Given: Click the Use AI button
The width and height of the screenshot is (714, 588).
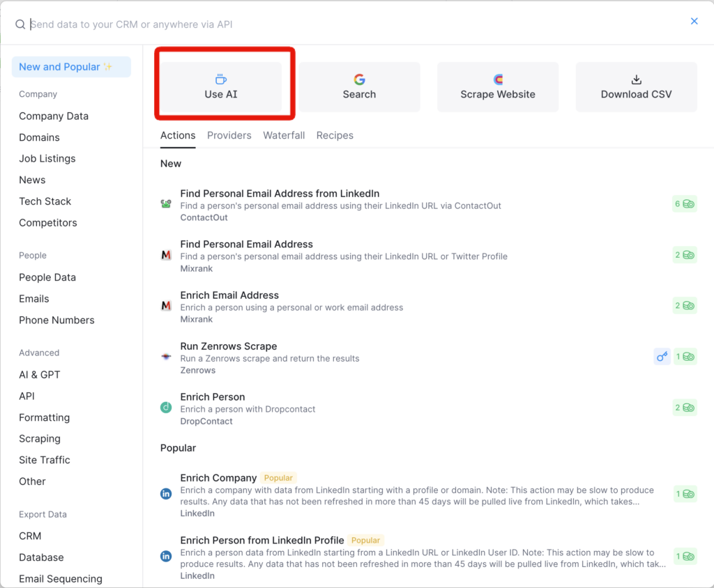Looking at the screenshot, I should (221, 87).
